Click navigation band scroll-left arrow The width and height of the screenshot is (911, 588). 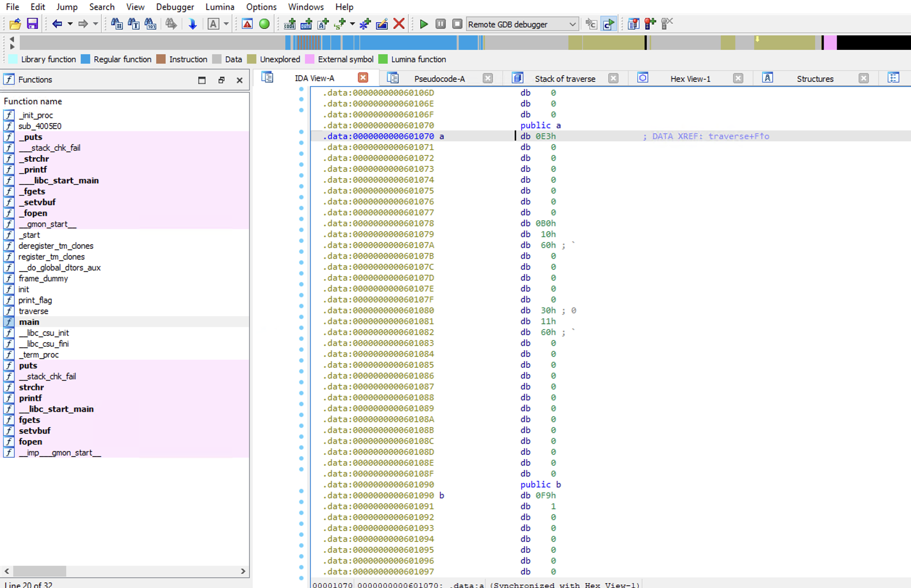pyautogui.click(x=12, y=39)
